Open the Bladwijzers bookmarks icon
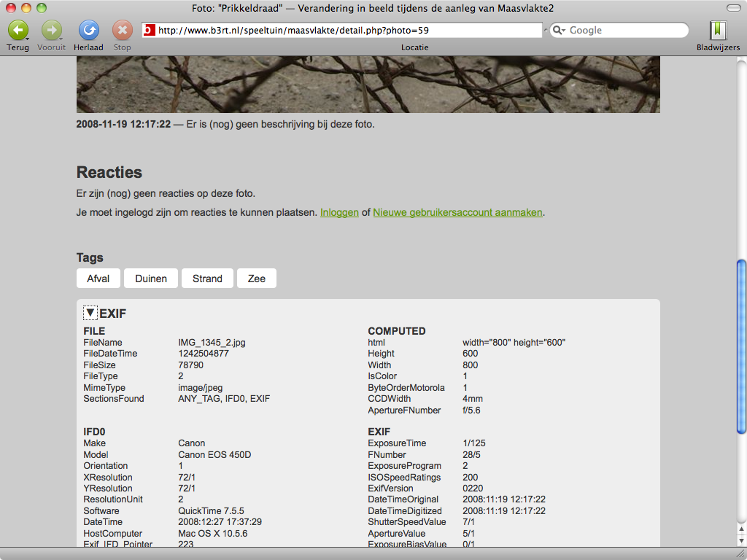 [718, 31]
